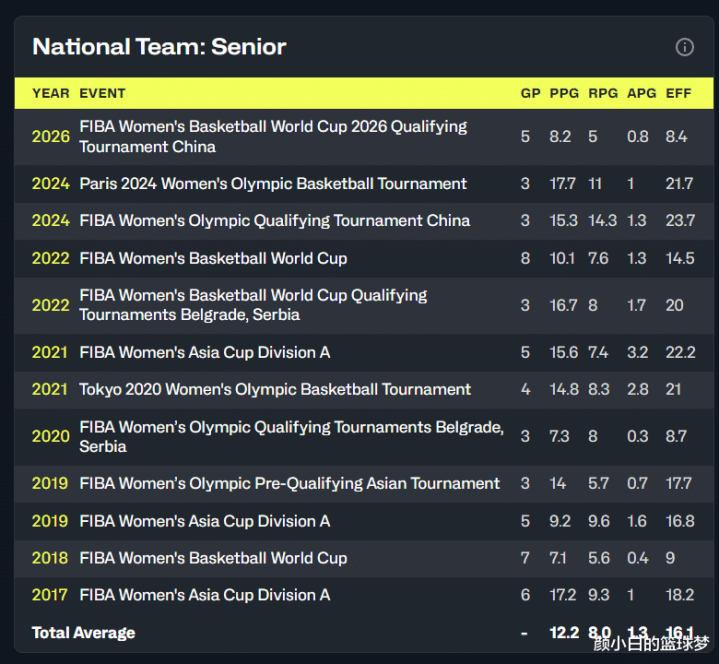719x664 pixels.
Task: Sort by the GP column header
Action: point(531,93)
